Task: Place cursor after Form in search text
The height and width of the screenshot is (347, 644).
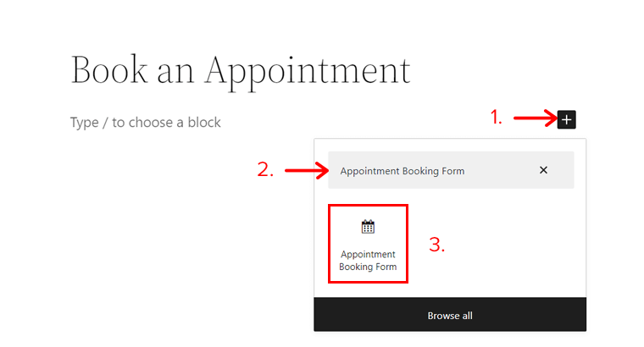Action: pyautogui.click(x=465, y=171)
